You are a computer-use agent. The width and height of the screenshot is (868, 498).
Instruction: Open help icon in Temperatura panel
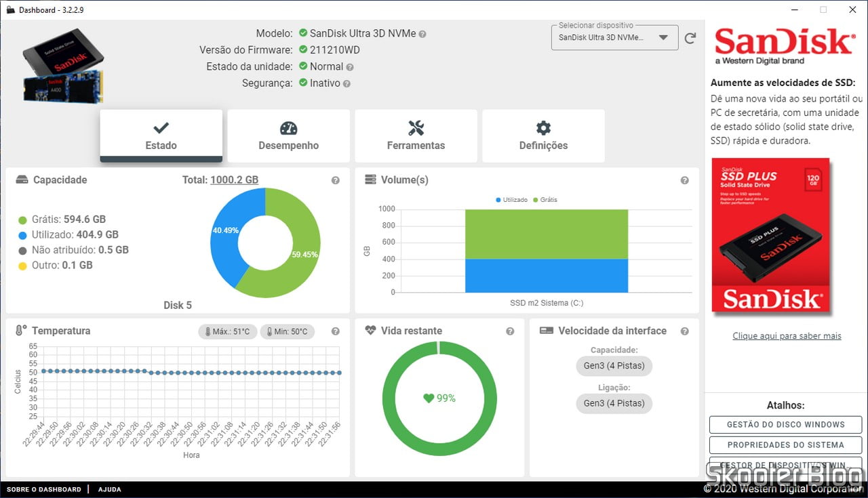(x=336, y=331)
